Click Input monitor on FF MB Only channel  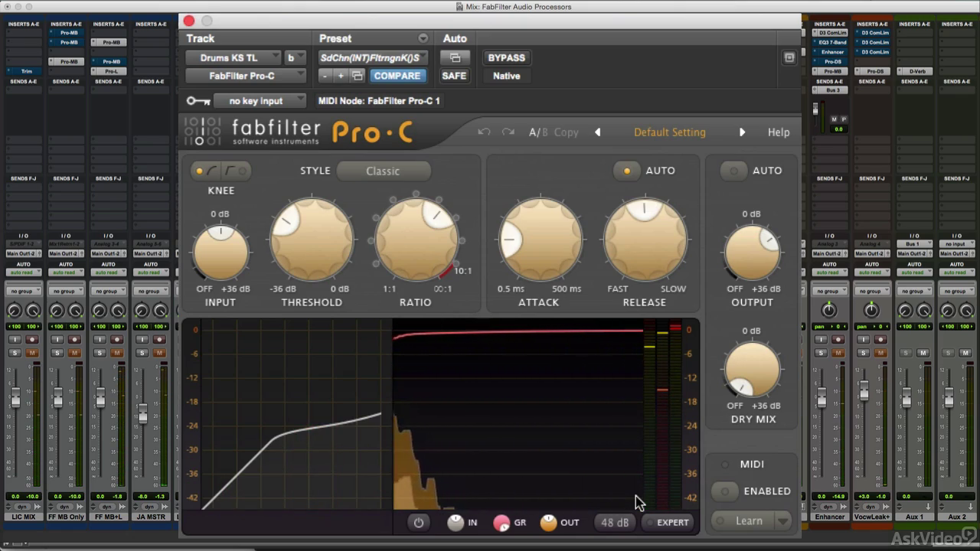tap(57, 339)
